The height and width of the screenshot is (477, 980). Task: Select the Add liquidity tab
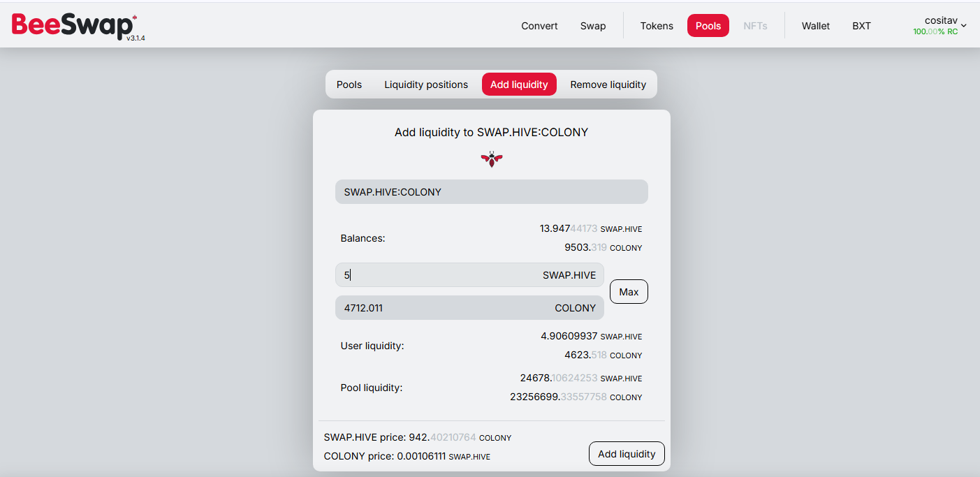coord(519,85)
